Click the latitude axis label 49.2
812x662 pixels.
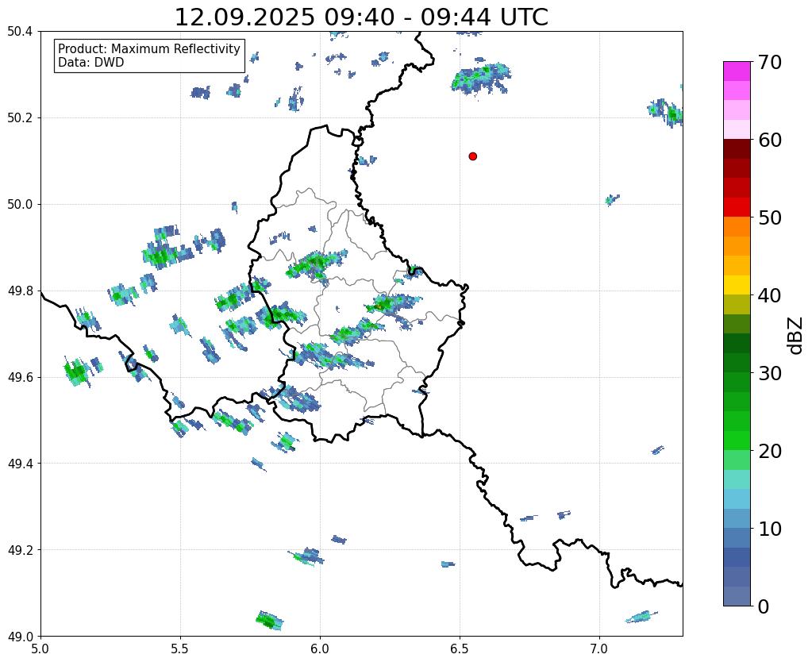coord(21,550)
